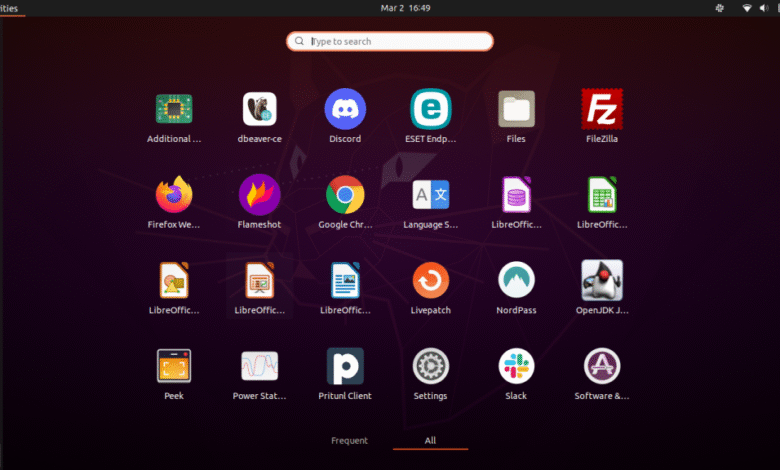Launch Google Chrome browser
780x470 pixels.
[345, 194]
